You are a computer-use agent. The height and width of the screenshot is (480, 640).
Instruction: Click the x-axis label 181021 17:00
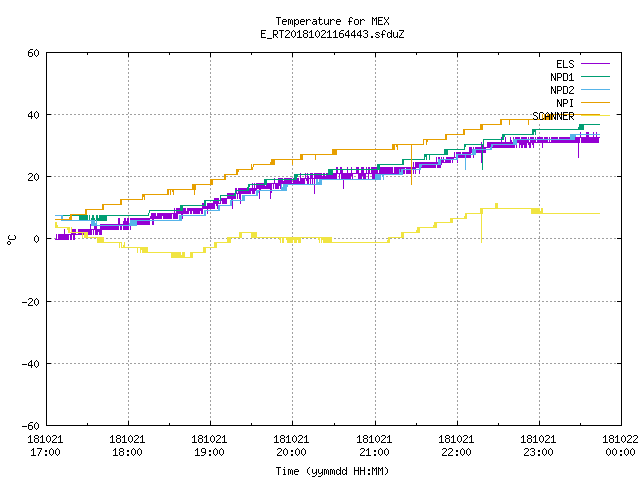click(45, 446)
